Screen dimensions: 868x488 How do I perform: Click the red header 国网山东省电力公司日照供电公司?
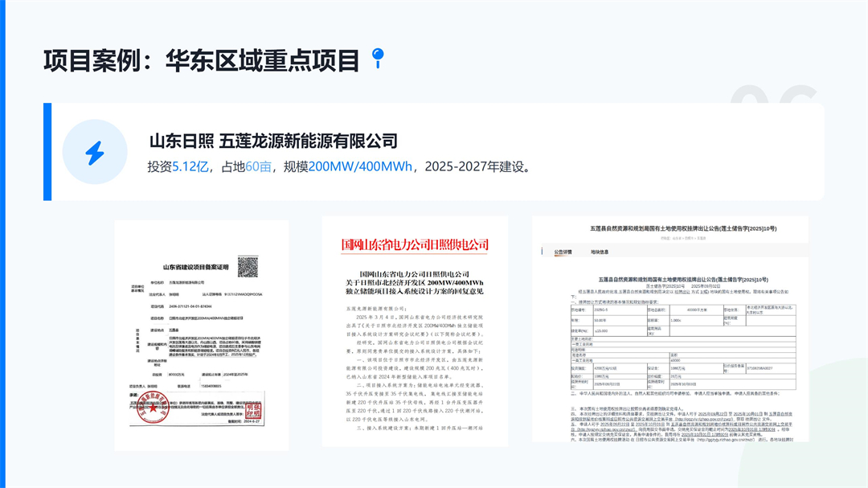pos(415,244)
